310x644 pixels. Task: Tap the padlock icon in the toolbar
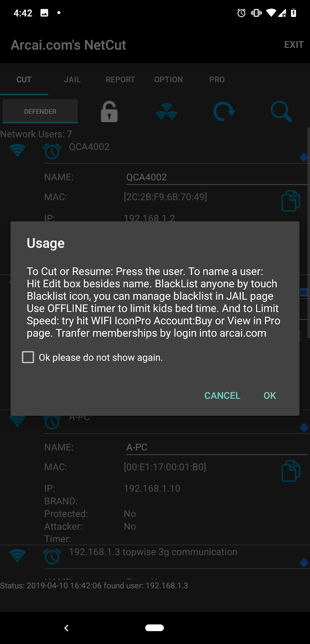[109, 111]
